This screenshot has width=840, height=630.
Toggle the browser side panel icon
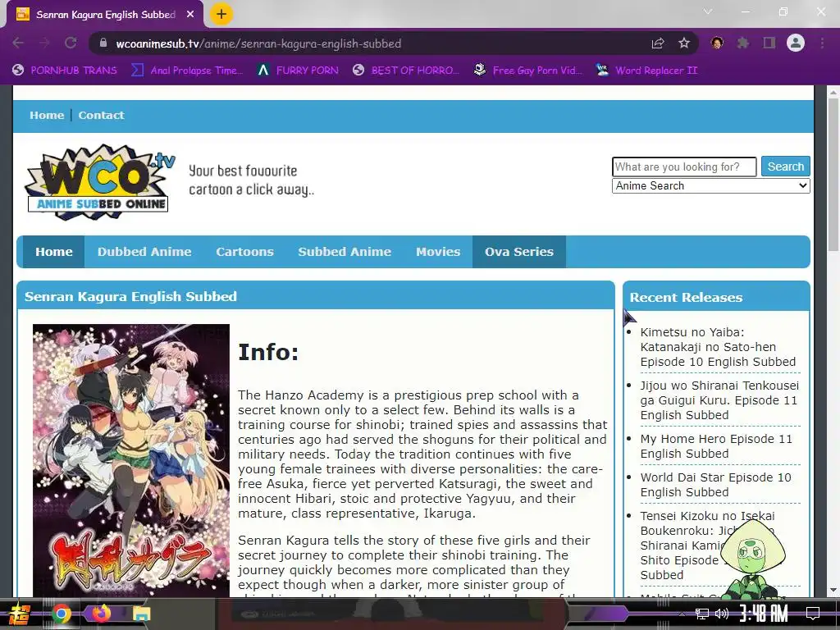(x=769, y=43)
